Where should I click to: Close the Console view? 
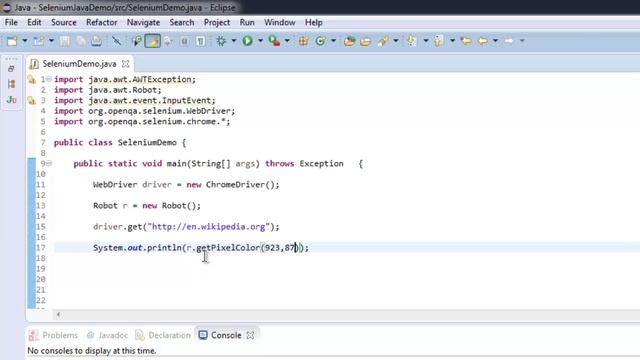[251, 336]
